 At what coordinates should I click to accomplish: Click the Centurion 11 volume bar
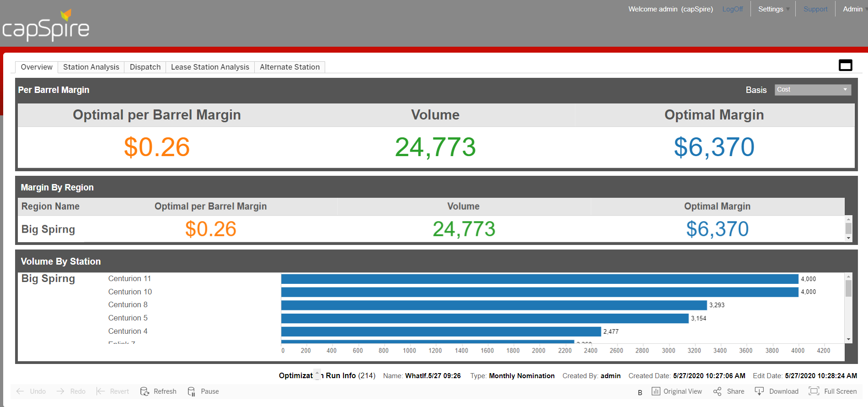coord(540,279)
